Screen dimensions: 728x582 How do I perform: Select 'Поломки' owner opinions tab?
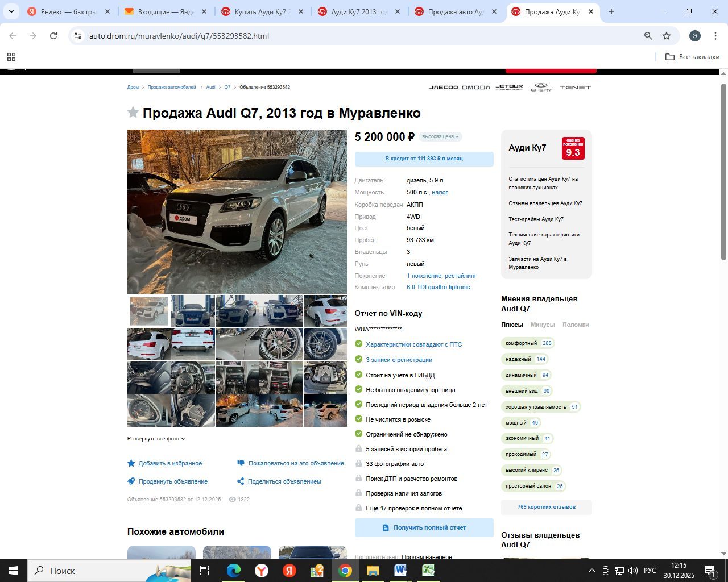tap(576, 325)
